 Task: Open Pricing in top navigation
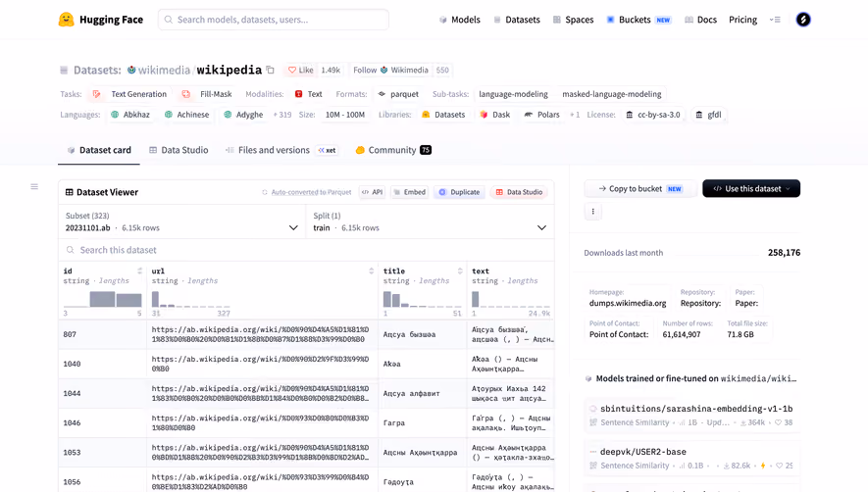[x=742, y=20]
